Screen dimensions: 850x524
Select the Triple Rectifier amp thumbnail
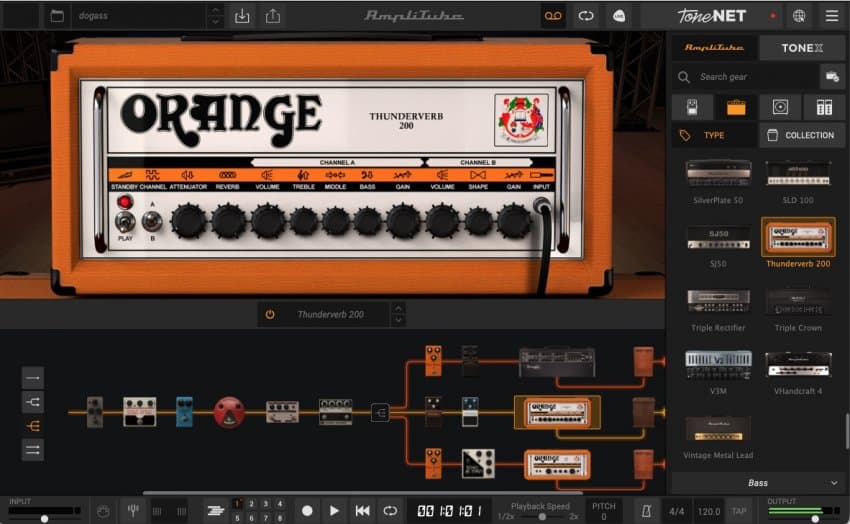(x=718, y=303)
